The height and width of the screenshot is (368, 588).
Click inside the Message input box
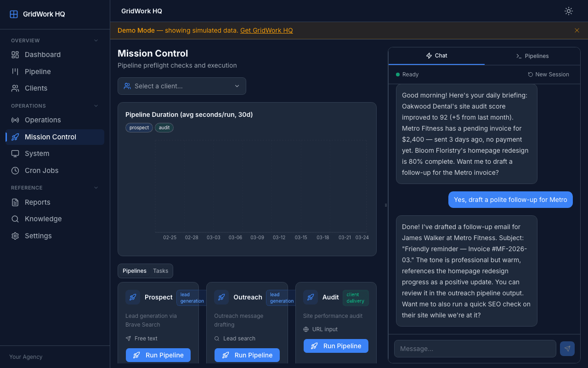[x=475, y=348]
